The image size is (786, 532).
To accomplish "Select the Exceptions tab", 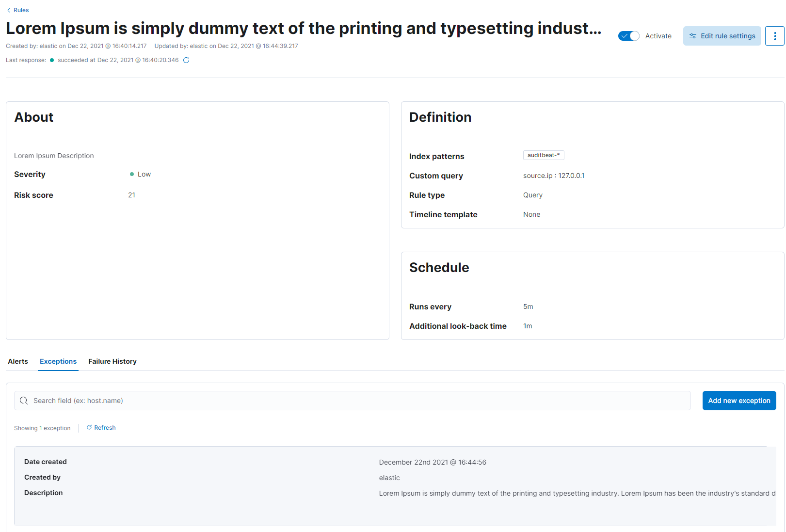I will [58, 361].
